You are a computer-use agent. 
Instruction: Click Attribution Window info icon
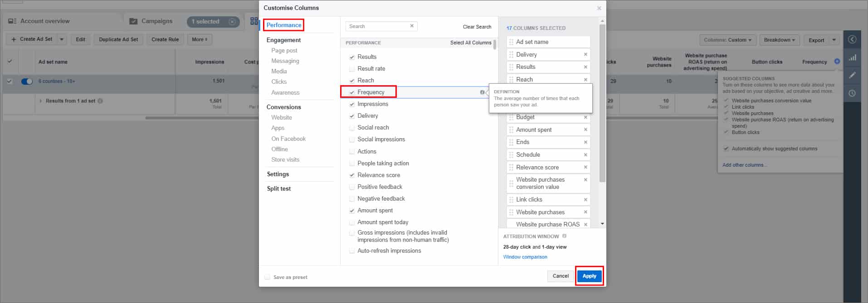pos(565,236)
